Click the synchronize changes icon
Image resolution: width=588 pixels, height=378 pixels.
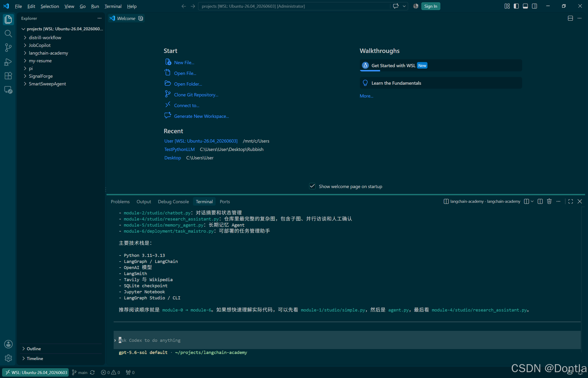click(x=92, y=372)
